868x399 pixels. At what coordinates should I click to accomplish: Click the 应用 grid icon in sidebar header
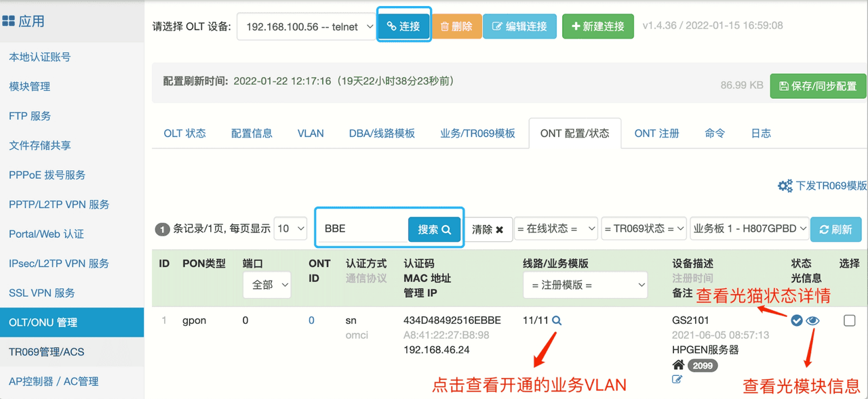tap(9, 22)
